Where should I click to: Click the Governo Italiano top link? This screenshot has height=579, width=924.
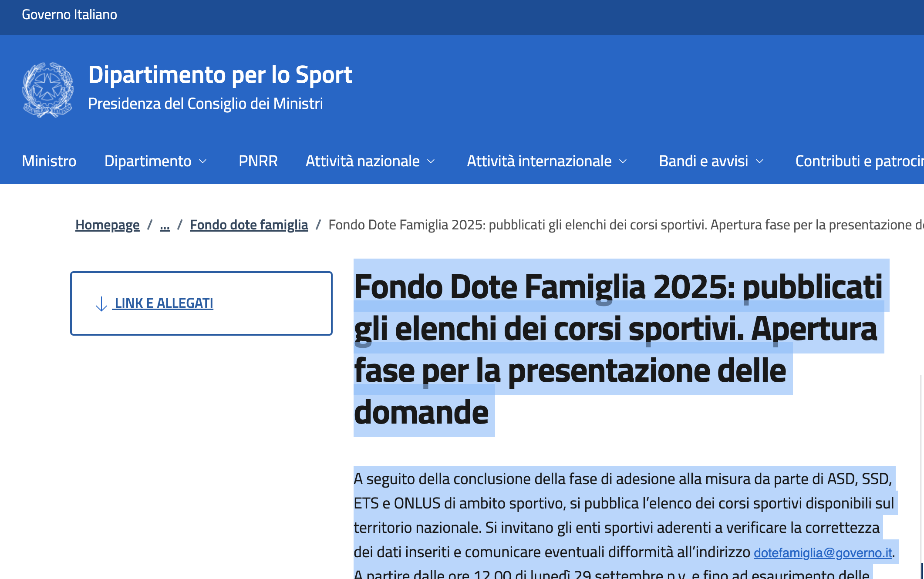(x=69, y=14)
